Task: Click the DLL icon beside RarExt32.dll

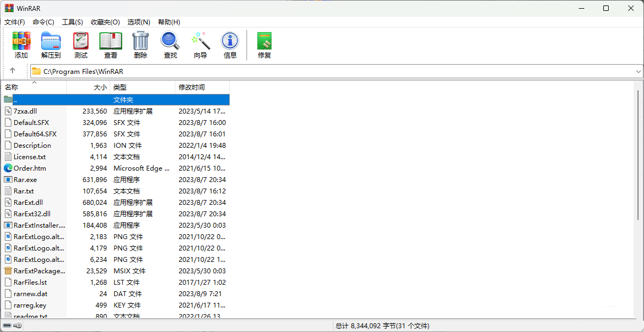Action: click(x=8, y=214)
